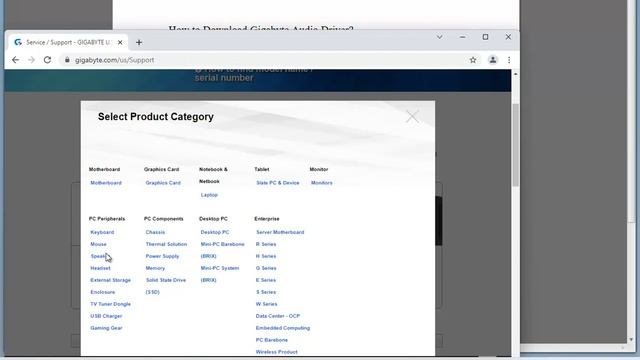Open the E Series enterprise link

(266, 280)
